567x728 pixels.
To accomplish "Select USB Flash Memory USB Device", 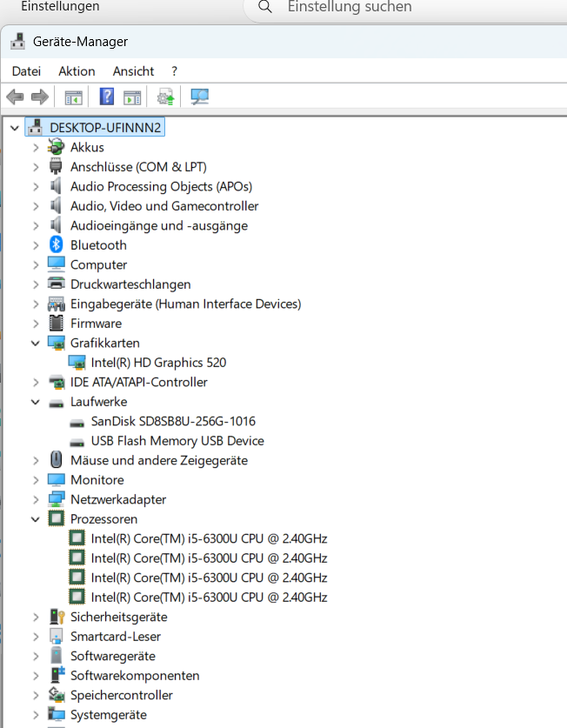I will [x=177, y=441].
